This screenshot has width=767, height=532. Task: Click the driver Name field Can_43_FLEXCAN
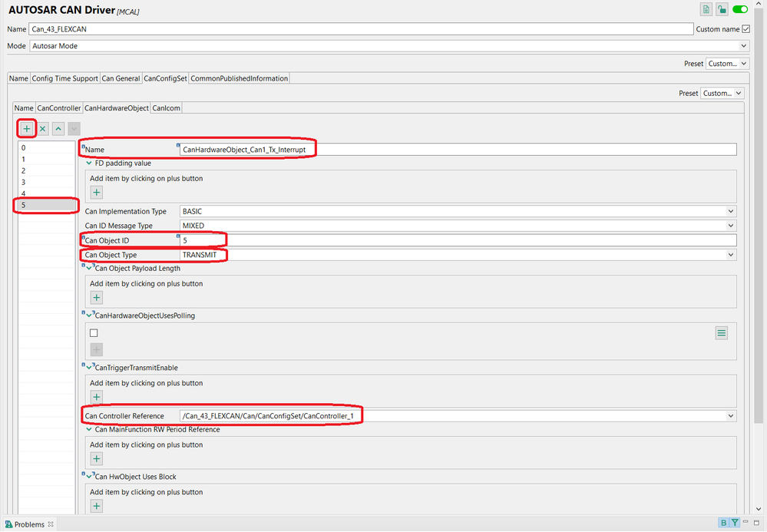tap(361, 29)
